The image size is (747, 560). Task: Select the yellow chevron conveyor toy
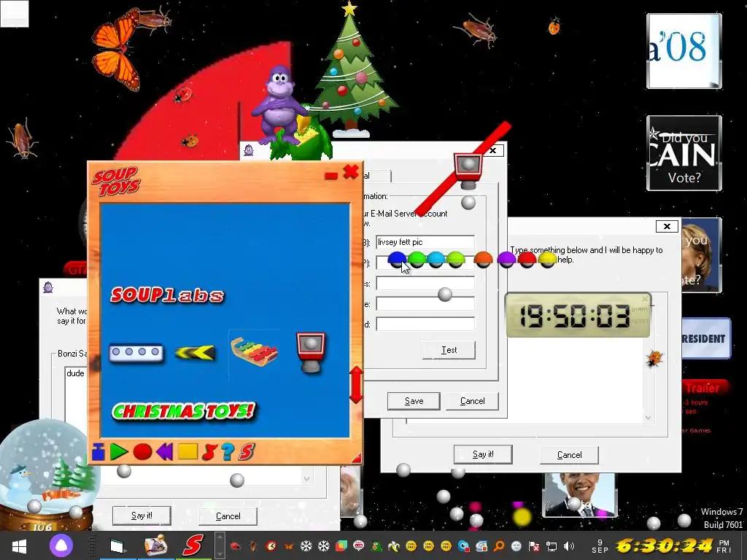196,353
